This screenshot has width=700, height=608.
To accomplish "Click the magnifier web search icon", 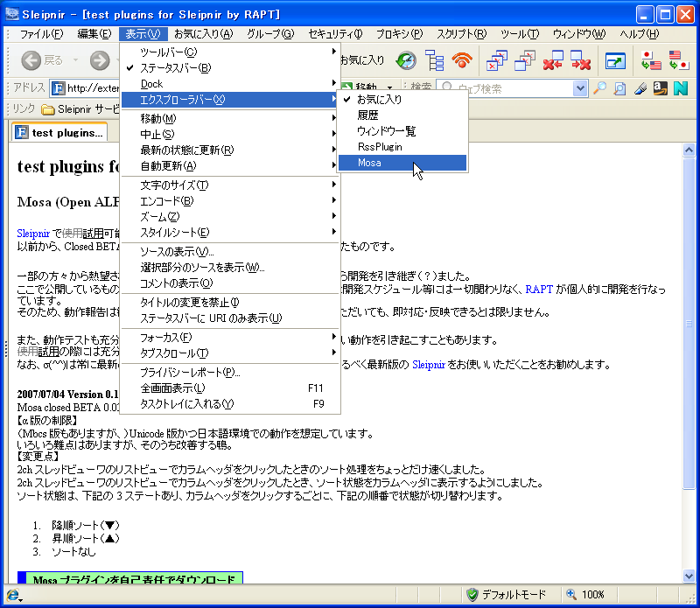I will [599, 88].
